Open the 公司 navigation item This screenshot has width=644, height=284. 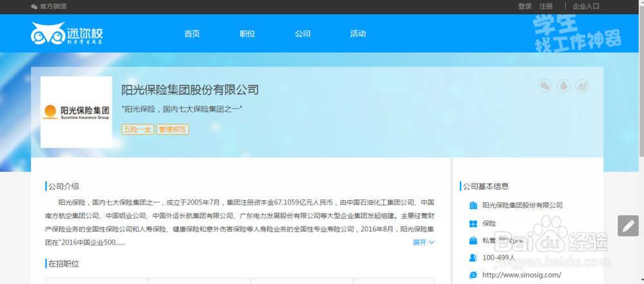pyautogui.click(x=303, y=33)
